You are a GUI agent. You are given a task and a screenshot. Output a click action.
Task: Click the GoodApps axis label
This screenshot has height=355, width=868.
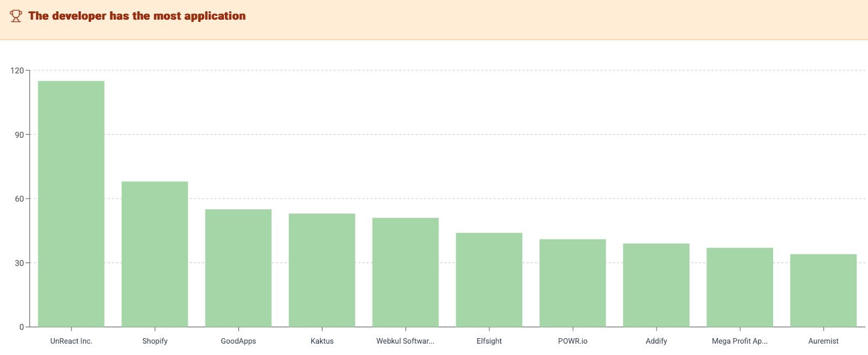point(238,341)
